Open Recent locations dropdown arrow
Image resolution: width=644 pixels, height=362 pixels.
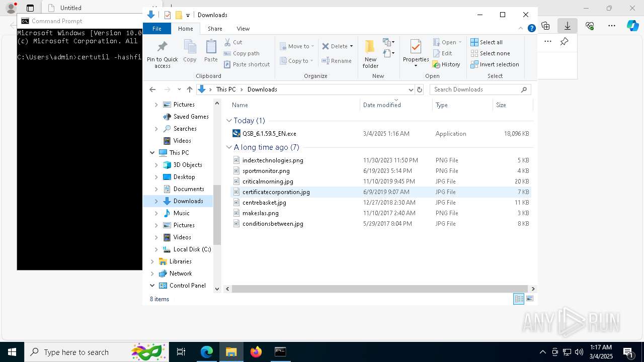click(x=179, y=89)
